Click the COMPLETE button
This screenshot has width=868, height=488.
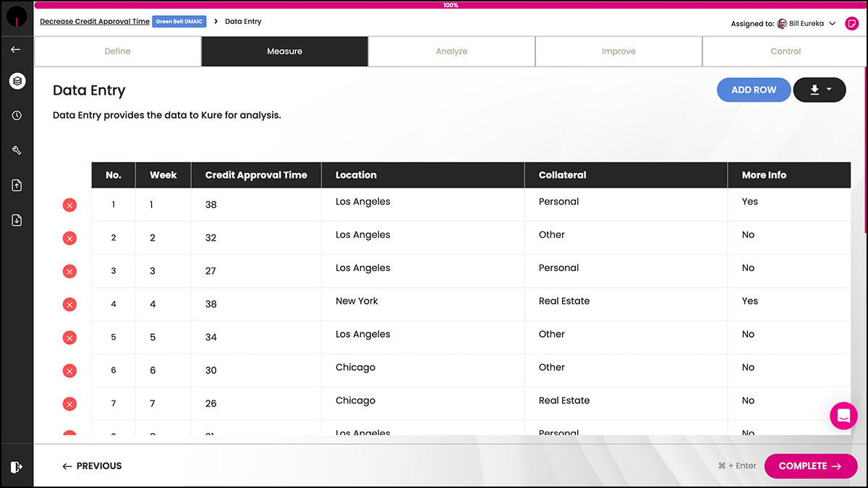coord(811,466)
